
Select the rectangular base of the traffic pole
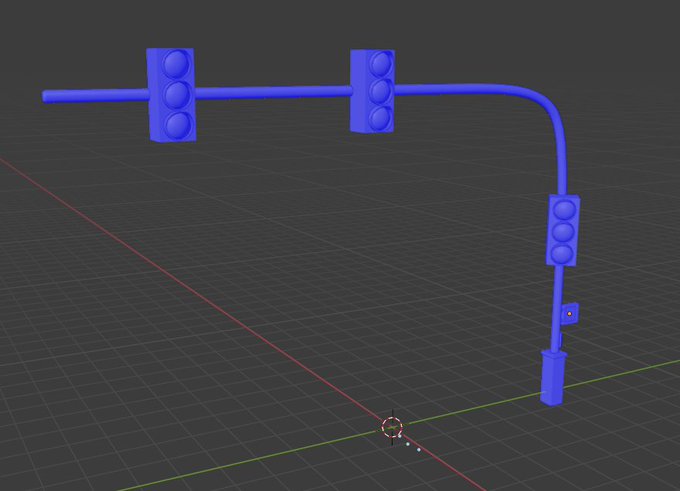pyautogui.click(x=553, y=378)
